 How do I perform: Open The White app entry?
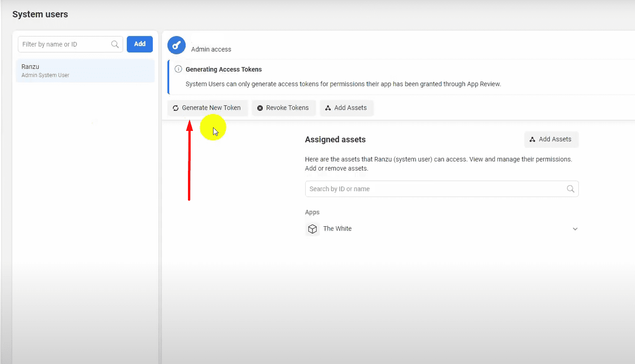(338, 229)
